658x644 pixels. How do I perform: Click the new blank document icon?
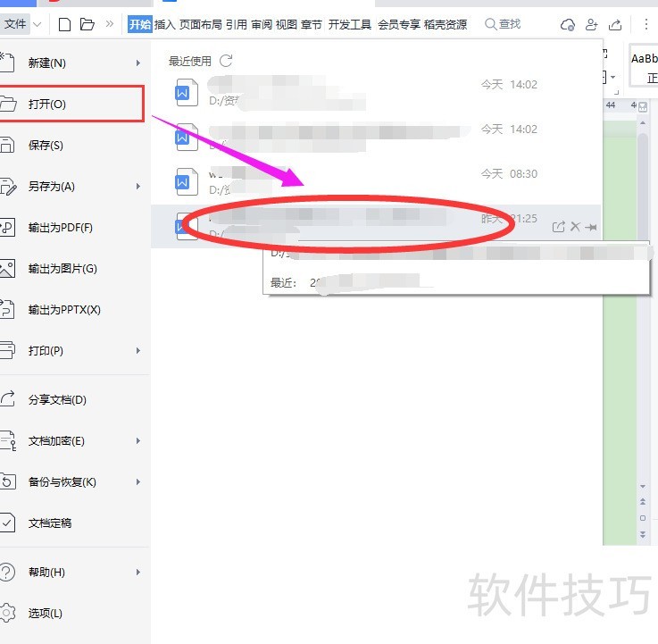[x=64, y=24]
